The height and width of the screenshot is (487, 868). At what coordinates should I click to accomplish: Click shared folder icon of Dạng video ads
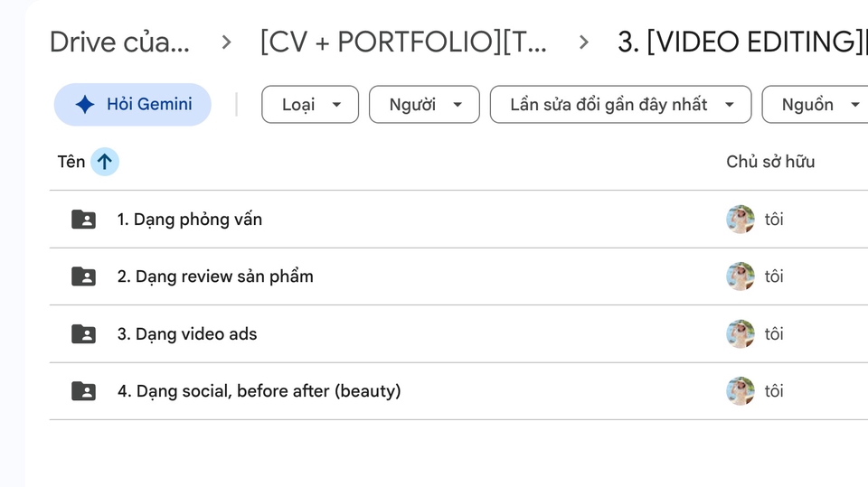[83, 333]
